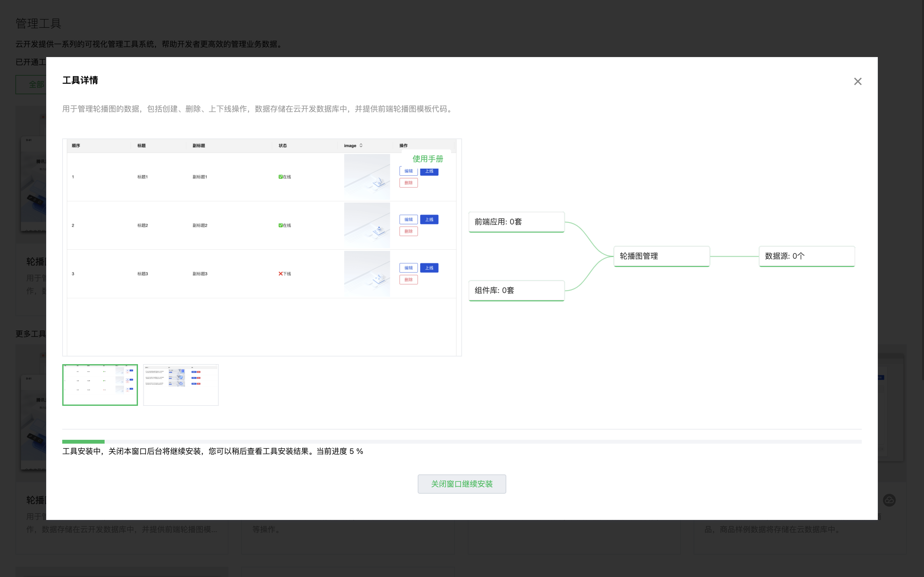Viewport: 924px width, 577px height.
Task: Click the 前端应用: 0套 node
Action: pos(516,222)
